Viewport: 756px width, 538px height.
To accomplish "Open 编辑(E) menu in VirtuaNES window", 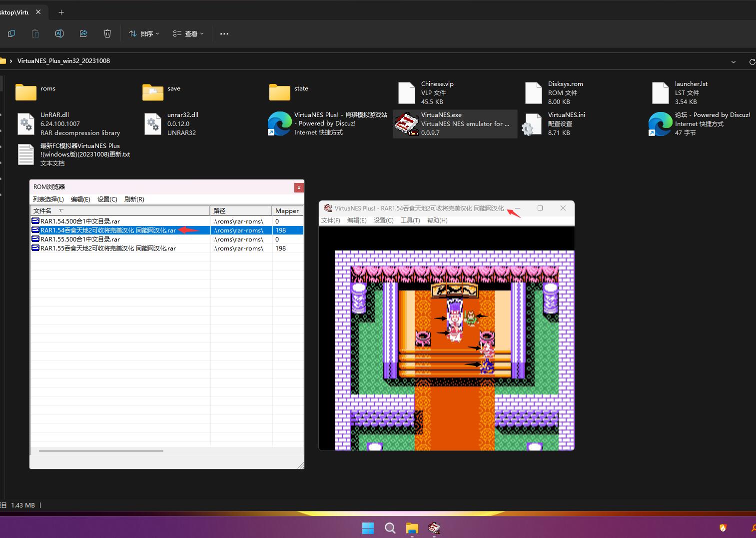I will pos(357,220).
